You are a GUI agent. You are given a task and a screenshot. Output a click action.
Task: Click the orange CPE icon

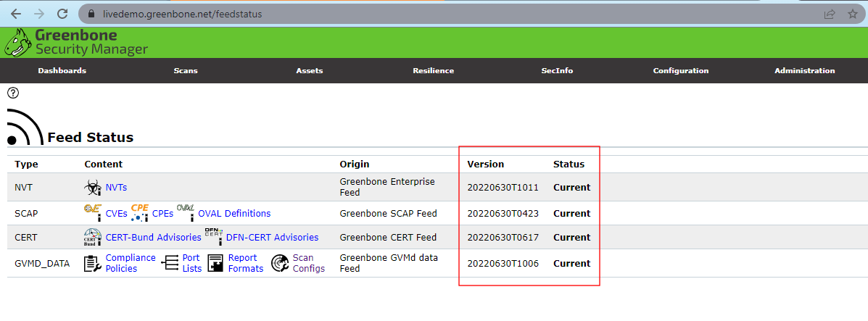[x=139, y=212]
